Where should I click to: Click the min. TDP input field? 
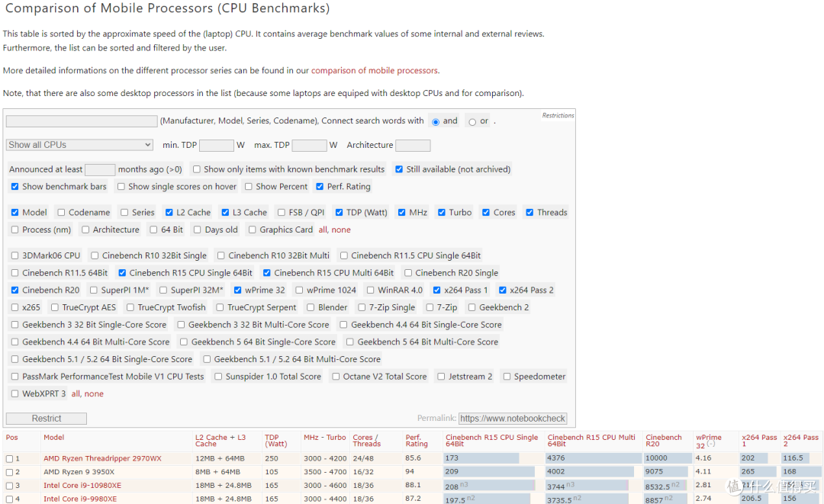coord(217,145)
